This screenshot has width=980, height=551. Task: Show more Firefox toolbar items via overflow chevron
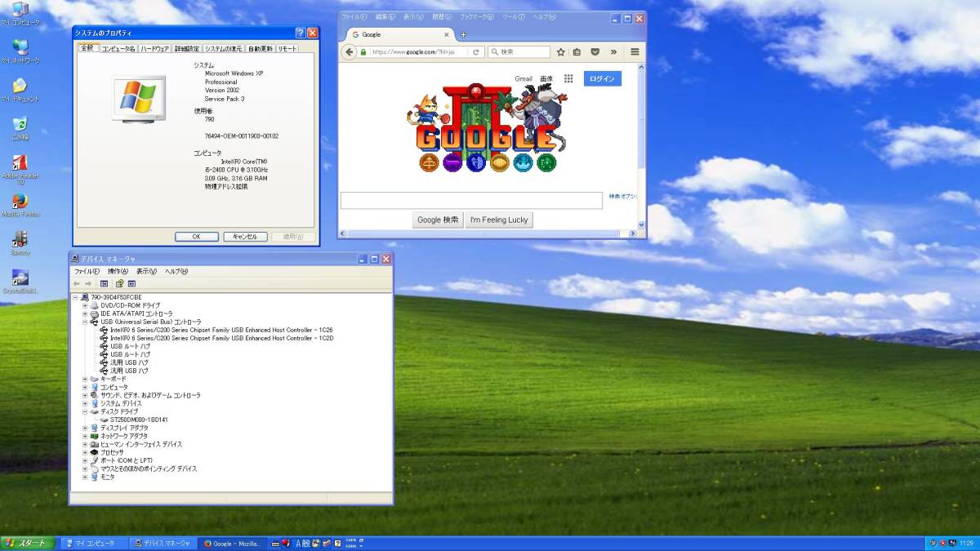pos(612,52)
